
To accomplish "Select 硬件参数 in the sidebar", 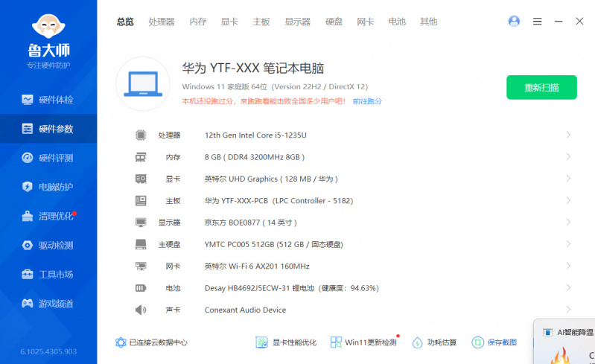I will [x=48, y=129].
